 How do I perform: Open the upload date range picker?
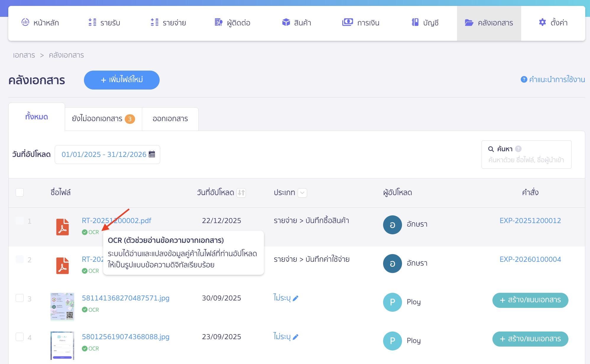coord(107,154)
